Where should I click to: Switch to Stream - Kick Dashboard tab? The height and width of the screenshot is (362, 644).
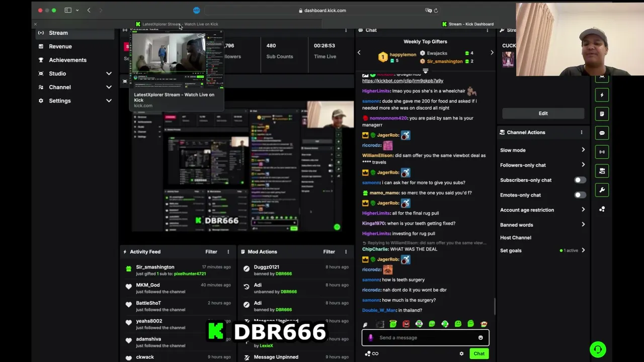tap(468, 24)
